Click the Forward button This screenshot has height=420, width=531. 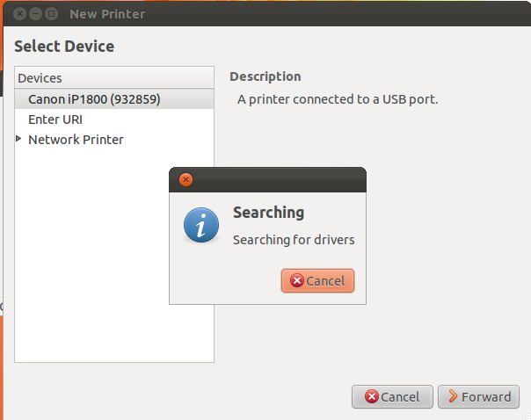(x=478, y=397)
